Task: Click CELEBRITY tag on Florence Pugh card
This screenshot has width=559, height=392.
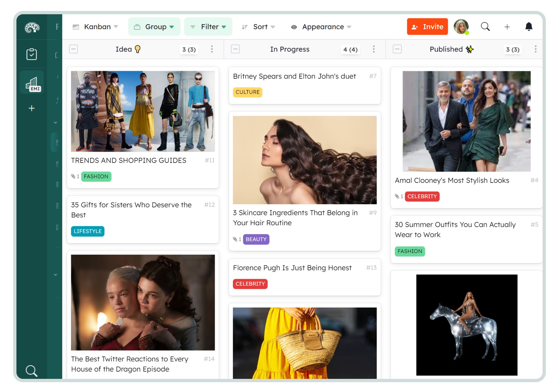Action: click(x=250, y=284)
